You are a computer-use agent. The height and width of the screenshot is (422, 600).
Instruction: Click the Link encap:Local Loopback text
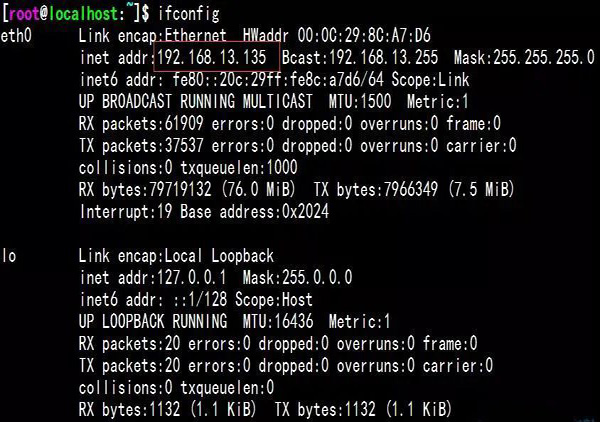tap(176, 256)
